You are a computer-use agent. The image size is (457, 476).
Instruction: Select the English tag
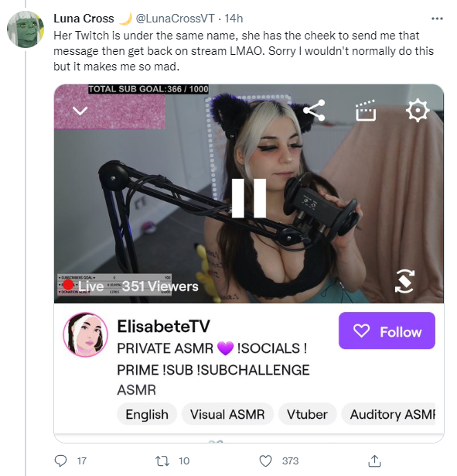(147, 414)
